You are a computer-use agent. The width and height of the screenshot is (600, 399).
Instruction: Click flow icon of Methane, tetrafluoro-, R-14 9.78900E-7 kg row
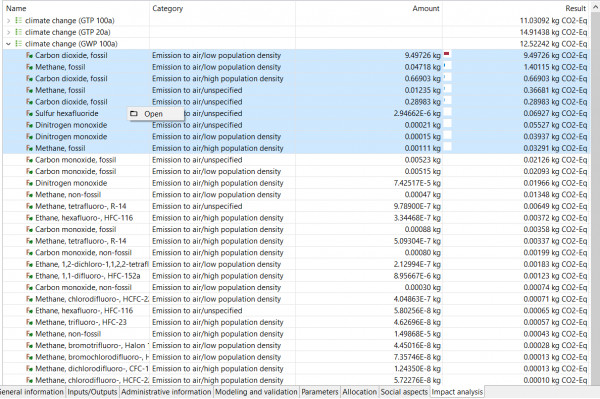(29, 206)
